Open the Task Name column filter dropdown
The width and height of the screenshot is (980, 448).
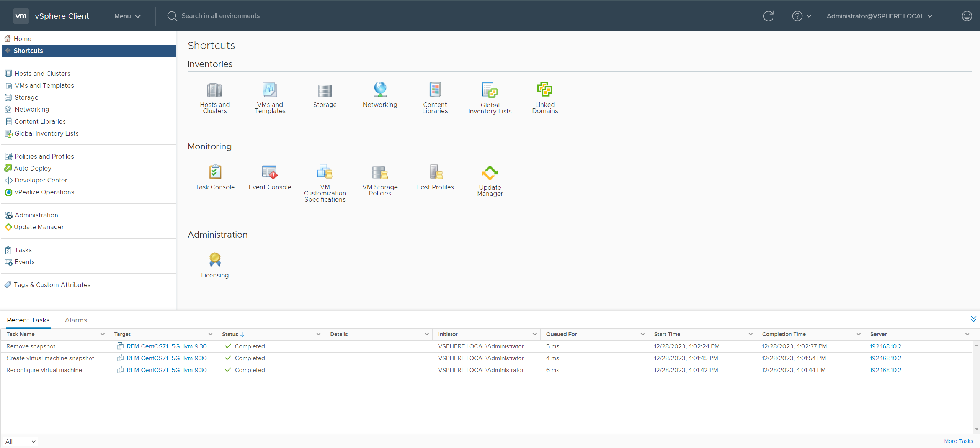tap(102, 334)
